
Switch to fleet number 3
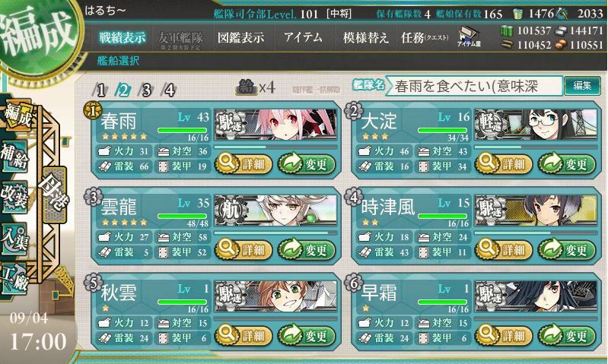tap(146, 90)
